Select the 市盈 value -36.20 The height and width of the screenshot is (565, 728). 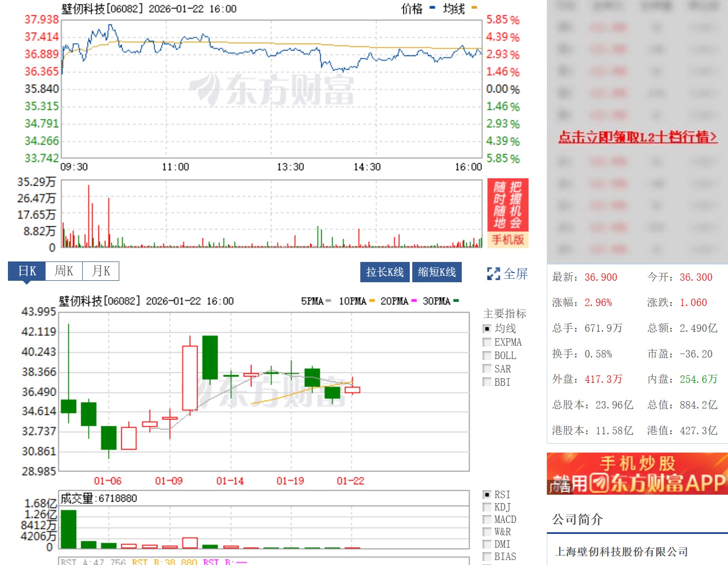tap(696, 354)
